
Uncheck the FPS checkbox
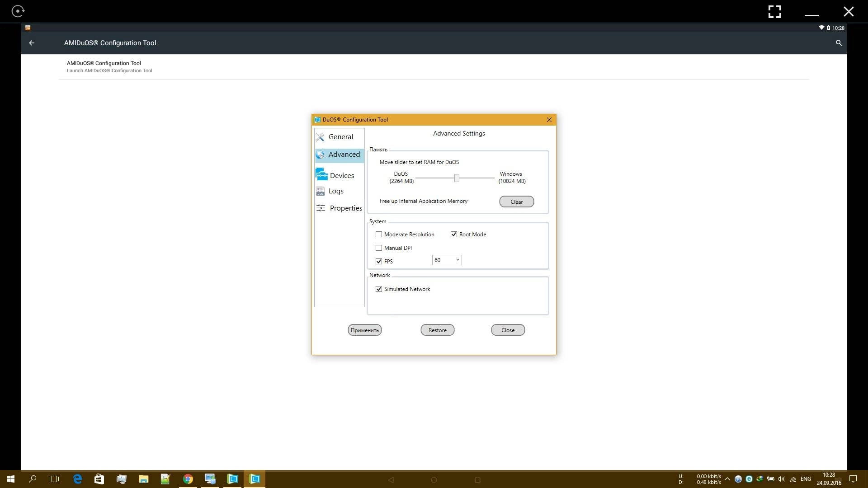coord(379,262)
